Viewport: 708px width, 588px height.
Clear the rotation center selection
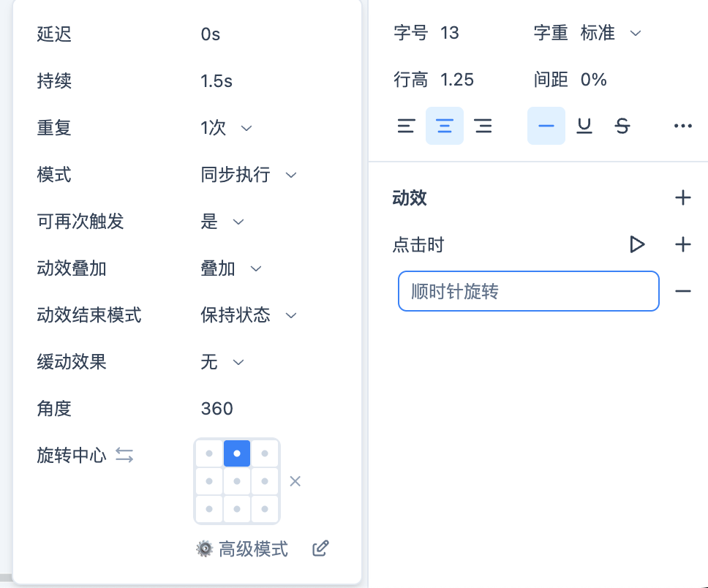pos(295,481)
